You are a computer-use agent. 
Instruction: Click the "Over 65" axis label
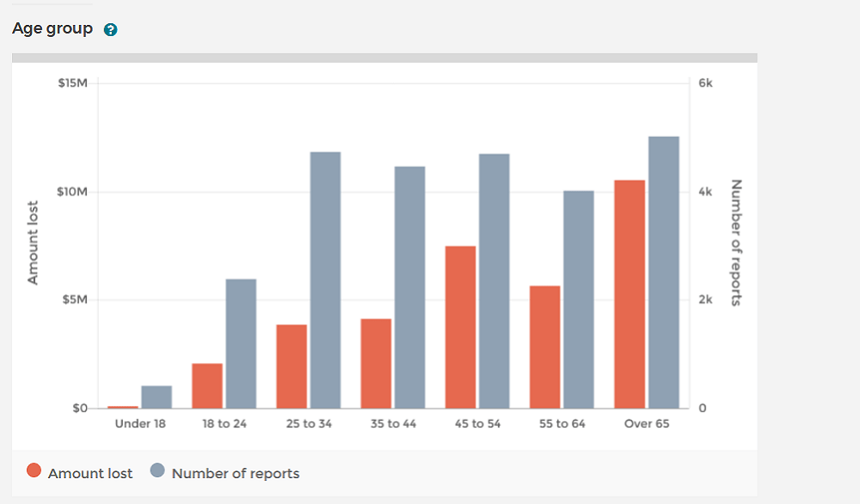tap(647, 423)
